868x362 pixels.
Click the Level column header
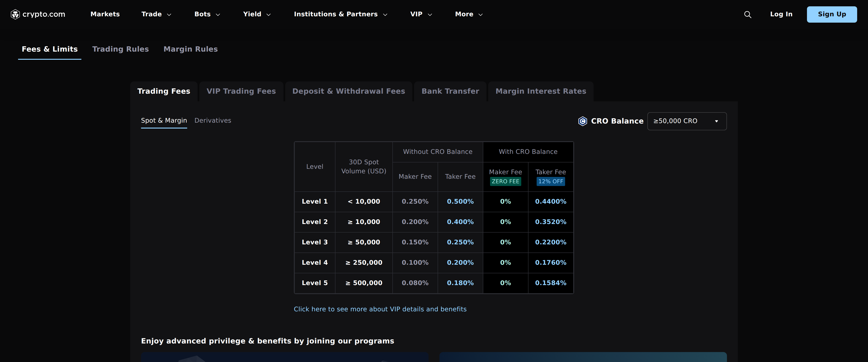coord(315,167)
